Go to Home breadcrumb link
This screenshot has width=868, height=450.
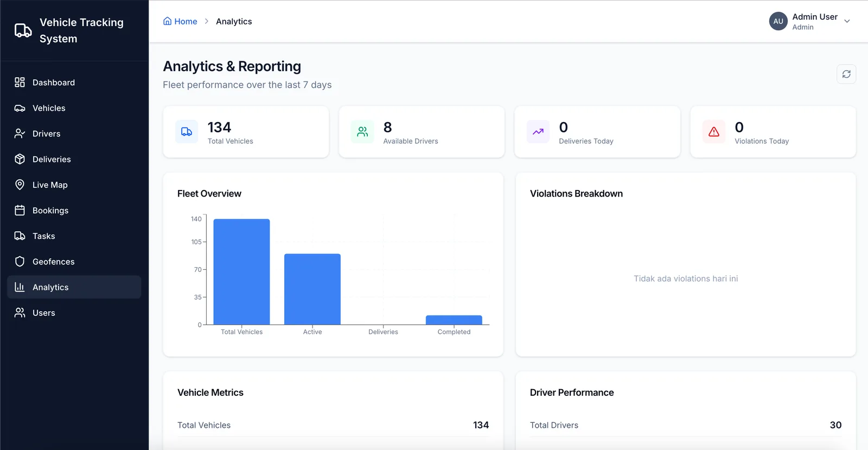tap(180, 21)
